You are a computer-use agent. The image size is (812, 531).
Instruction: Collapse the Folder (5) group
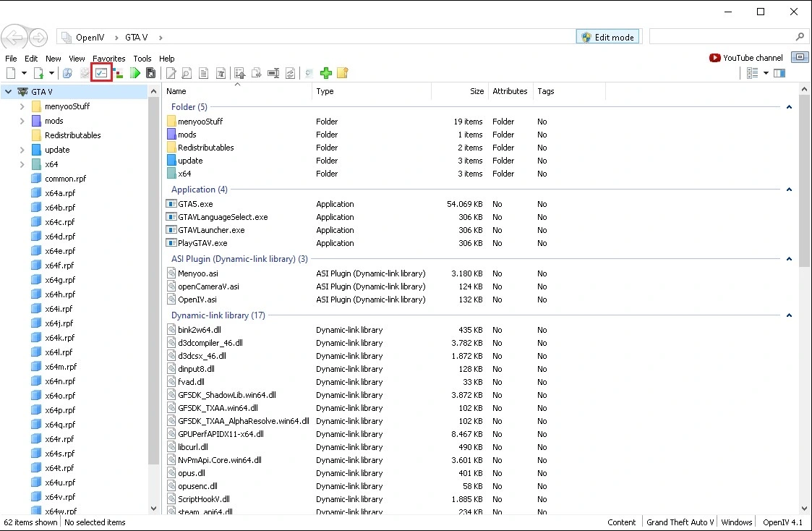point(789,107)
